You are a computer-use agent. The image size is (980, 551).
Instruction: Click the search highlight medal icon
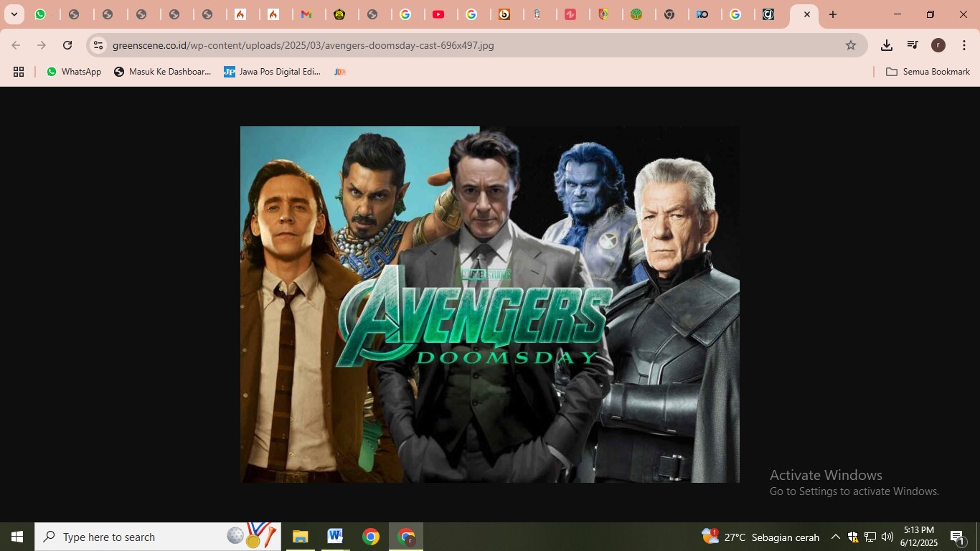click(251, 536)
